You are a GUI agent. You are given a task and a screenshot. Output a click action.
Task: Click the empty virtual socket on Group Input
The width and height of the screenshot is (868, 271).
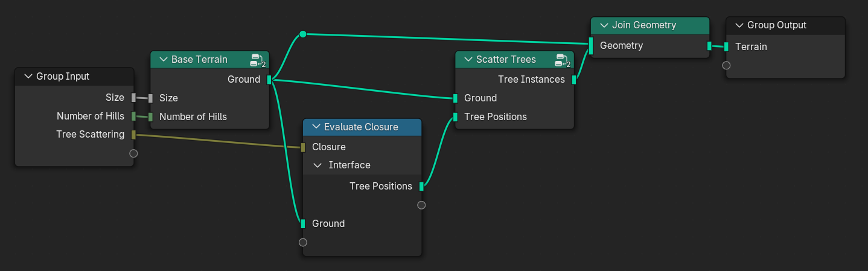[134, 153]
